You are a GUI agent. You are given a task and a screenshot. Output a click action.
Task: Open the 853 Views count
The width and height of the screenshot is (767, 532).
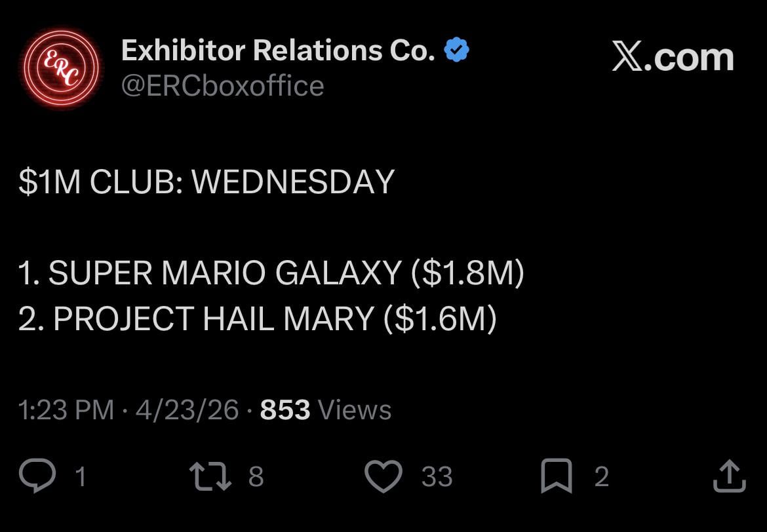point(326,410)
